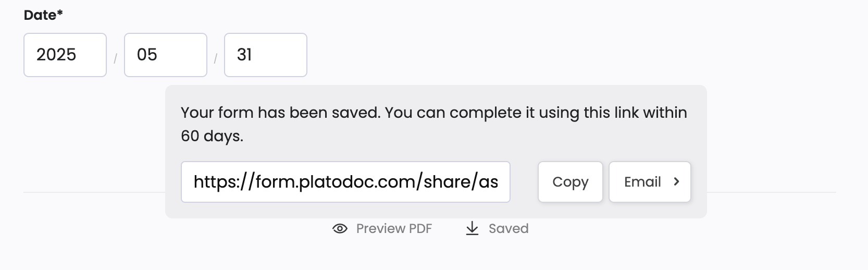Click the slash between month and day
Screen dimensions: 868x270
pos(216,58)
